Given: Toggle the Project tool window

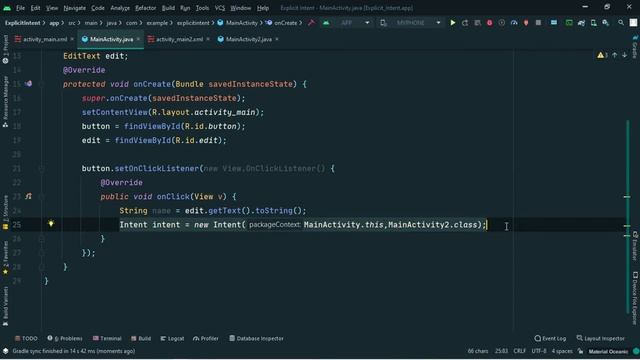Looking at the screenshot, I should pos(5,49).
